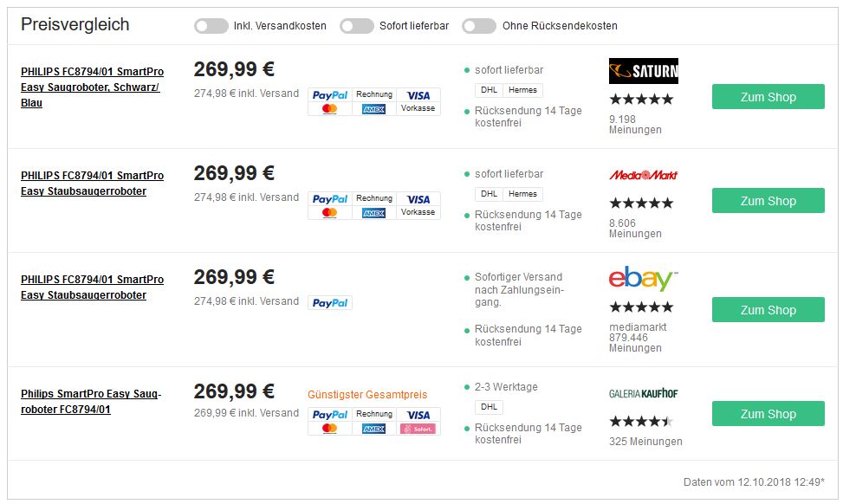The image size is (843, 504).
Task: Toggle the Inkl. Versandkosten switch
Action: click(211, 26)
